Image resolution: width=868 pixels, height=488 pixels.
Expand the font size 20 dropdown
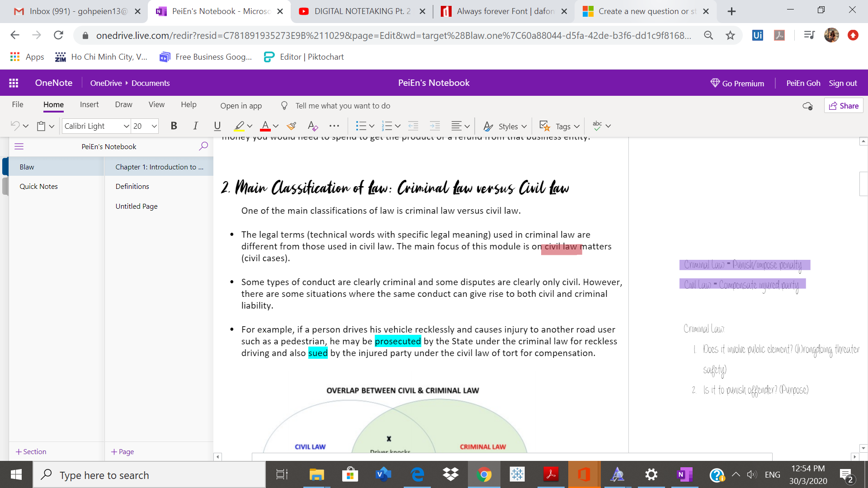click(x=154, y=126)
